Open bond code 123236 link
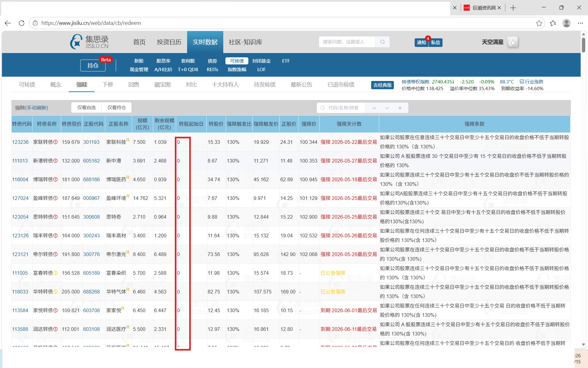Screen dimensions: 588x368 pyautogui.click(x=20, y=142)
